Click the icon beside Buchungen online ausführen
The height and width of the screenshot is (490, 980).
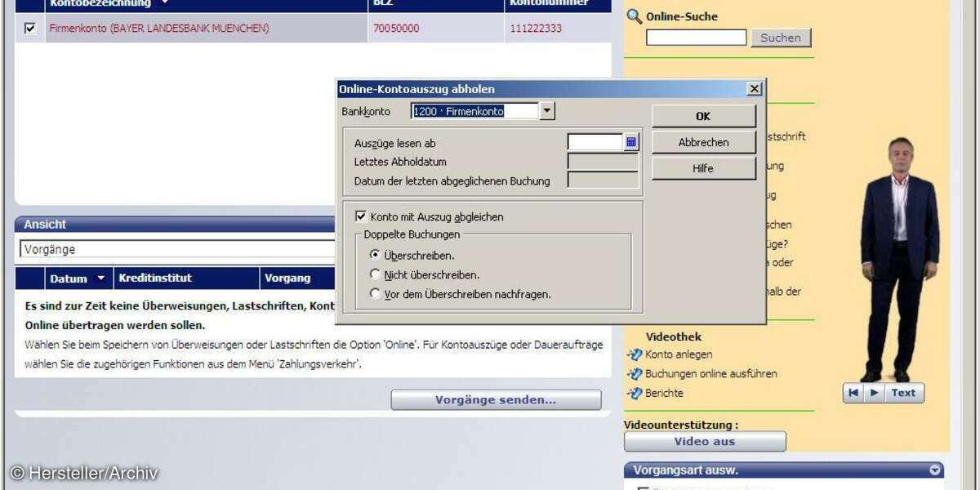pyautogui.click(x=635, y=374)
